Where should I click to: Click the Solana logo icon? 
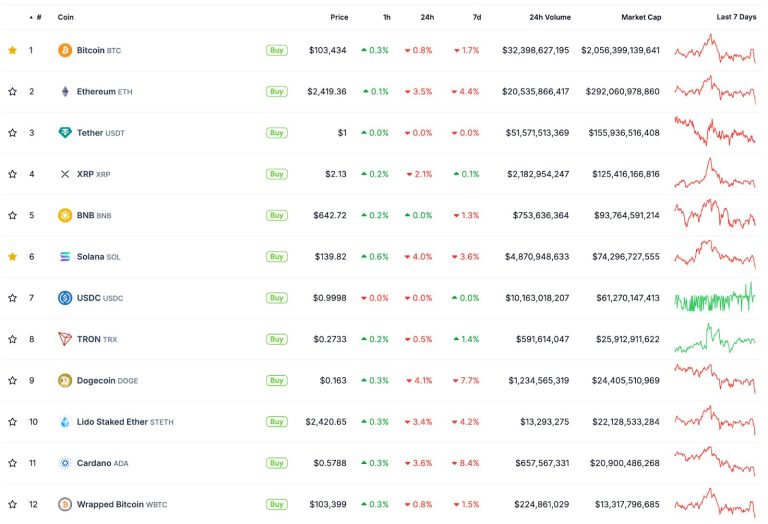[65, 257]
